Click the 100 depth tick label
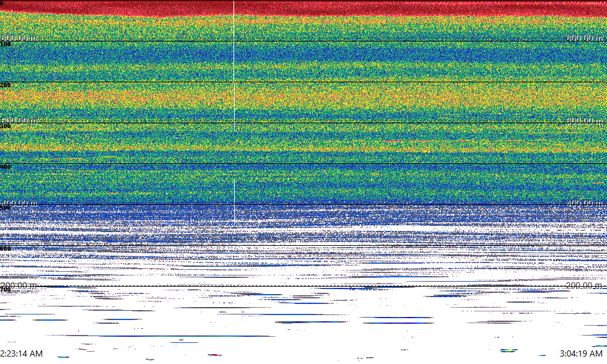The height and width of the screenshot is (364, 607). [6, 45]
